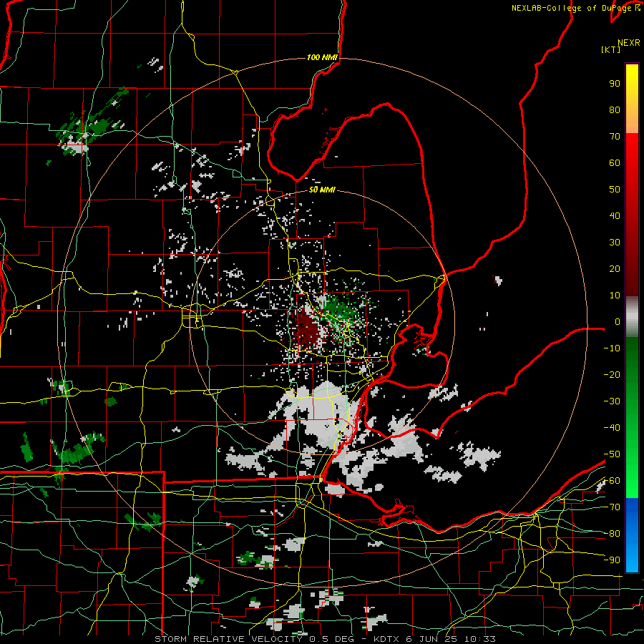The image size is (644, 644).
Task: Click the -70 value on velocity scale
Action: point(612,507)
